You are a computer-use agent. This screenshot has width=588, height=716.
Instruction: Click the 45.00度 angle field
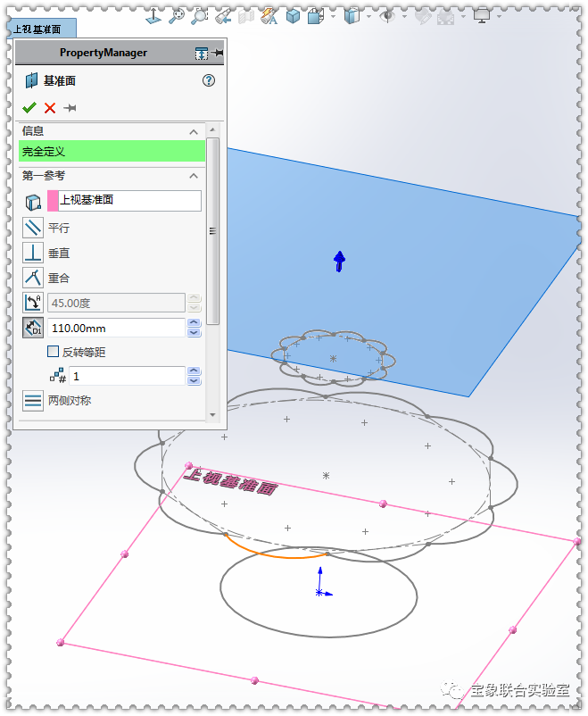[116, 303]
